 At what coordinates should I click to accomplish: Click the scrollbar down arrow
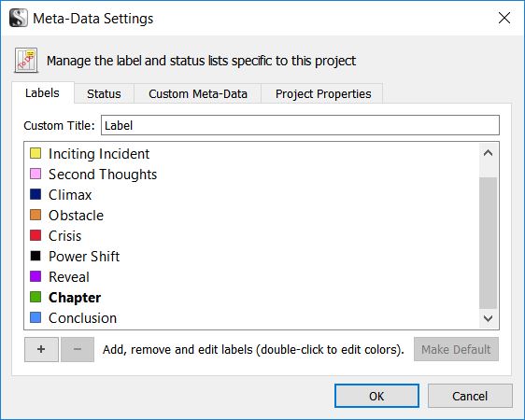tap(489, 318)
